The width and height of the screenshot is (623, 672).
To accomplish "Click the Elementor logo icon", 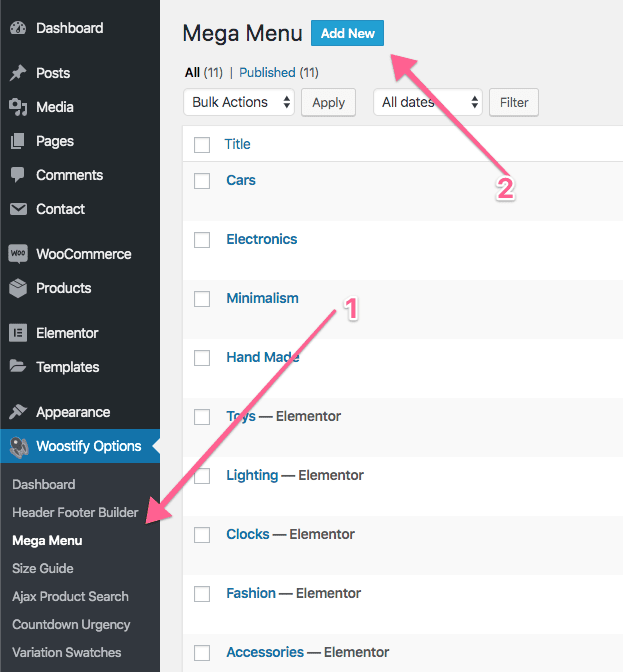I will pos(18,333).
